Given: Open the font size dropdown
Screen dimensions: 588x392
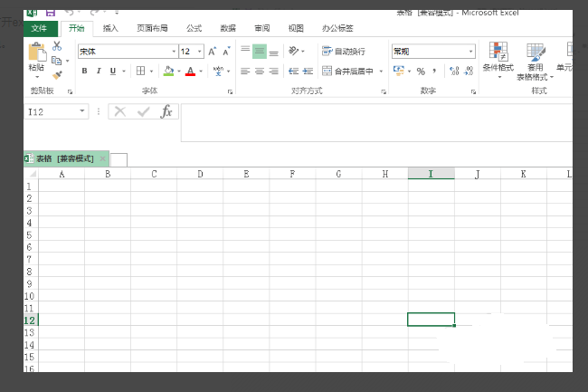Looking at the screenshot, I should point(199,52).
